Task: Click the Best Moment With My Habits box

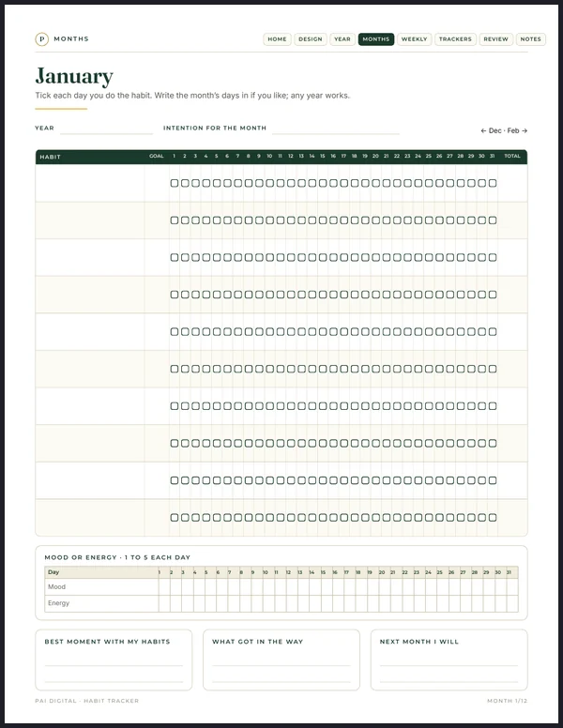Action: tap(114, 660)
